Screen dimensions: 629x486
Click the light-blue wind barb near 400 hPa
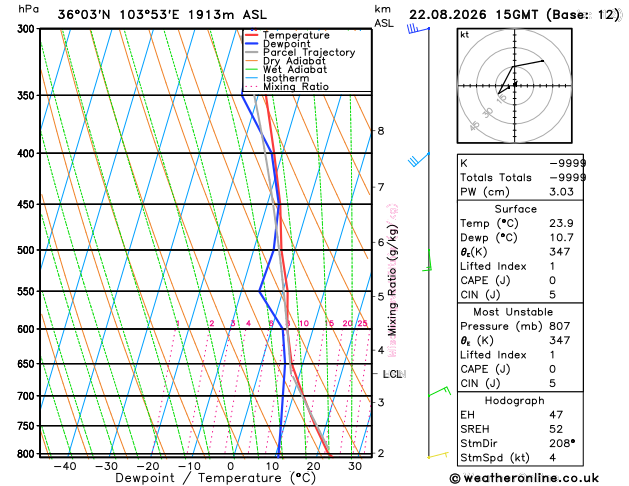(419, 160)
